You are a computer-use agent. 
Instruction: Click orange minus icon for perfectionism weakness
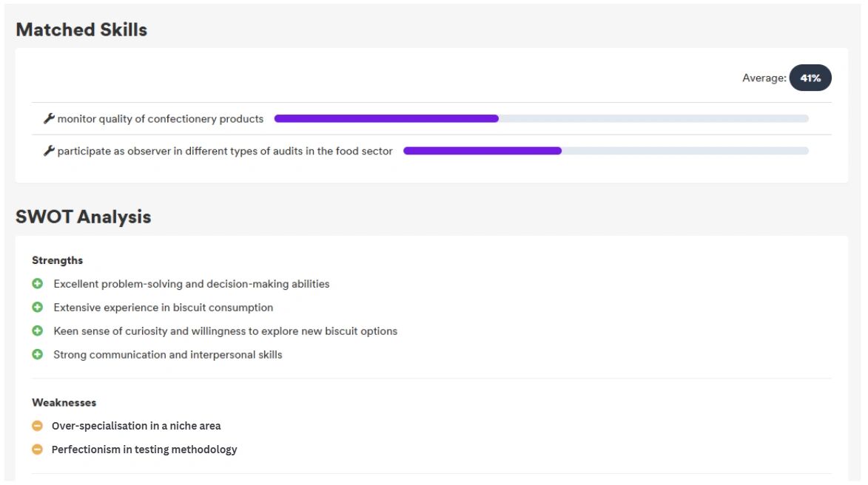click(38, 450)
